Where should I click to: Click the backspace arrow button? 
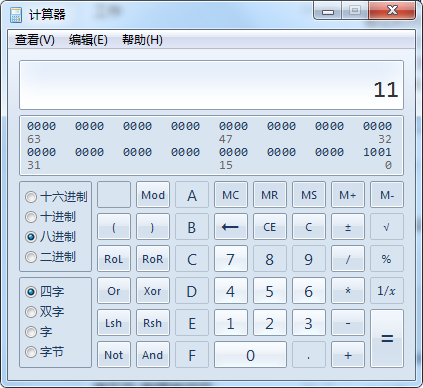(x=231, y=227)
